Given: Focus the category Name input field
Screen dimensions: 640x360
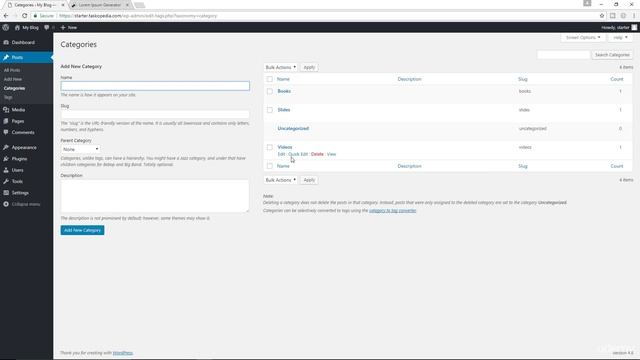Looking at the screenshot, I should tap(155, 86).
